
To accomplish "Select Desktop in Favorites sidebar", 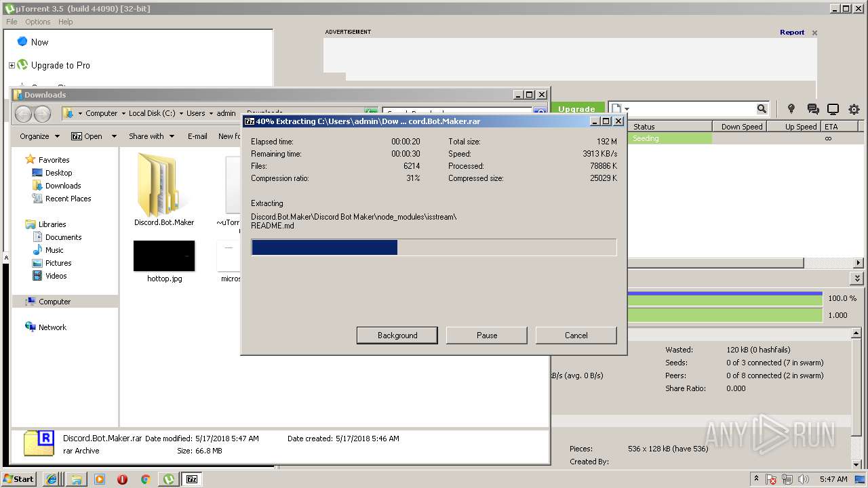I will pos(59,173).
